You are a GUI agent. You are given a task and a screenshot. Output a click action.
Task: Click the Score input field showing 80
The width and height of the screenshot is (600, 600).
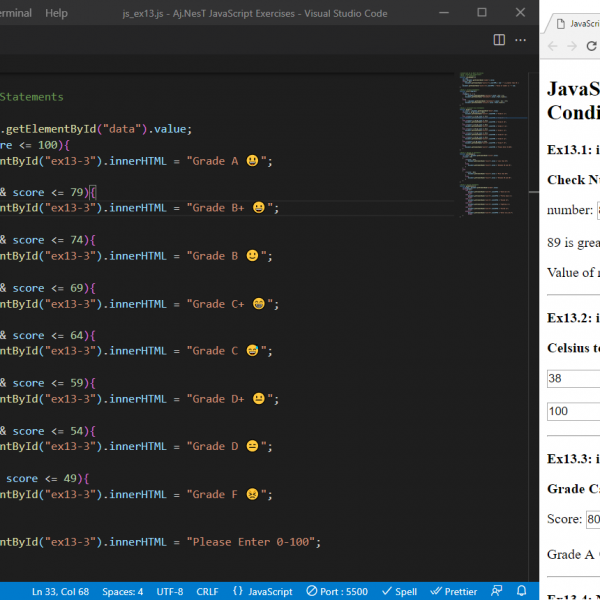[592, 519]
